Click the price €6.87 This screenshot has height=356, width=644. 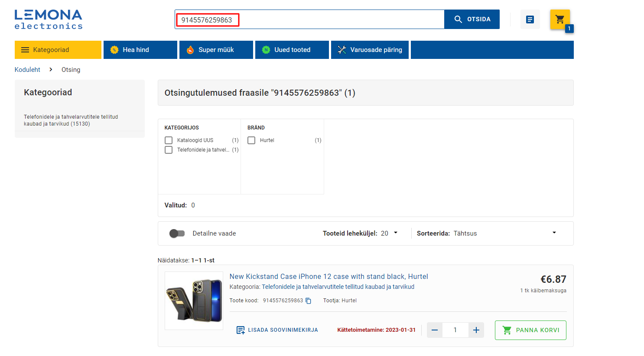[x=553, y=279]
